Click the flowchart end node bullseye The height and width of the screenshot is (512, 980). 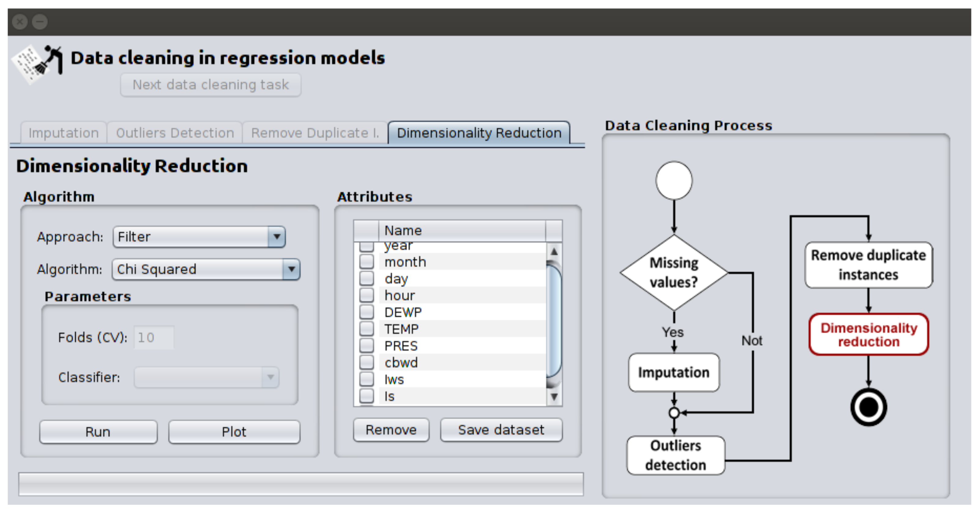pyautogui.click(x=869, y=407)
